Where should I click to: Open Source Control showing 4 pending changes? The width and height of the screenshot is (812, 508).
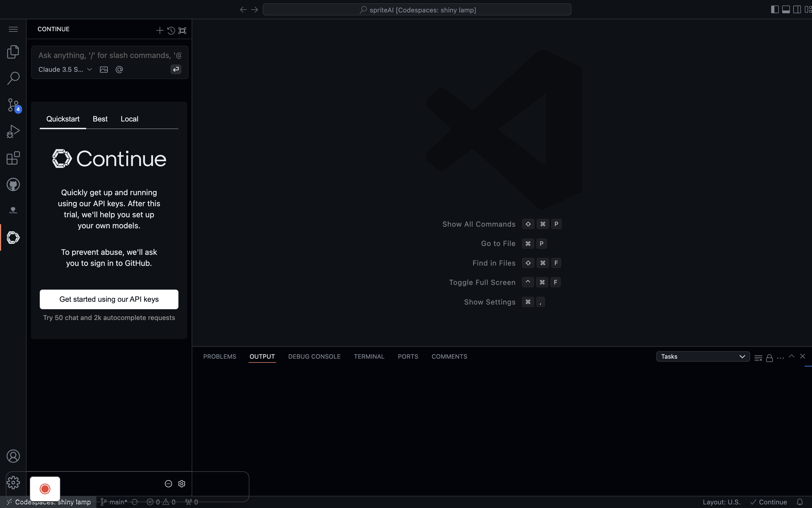[x=13, y=104]
